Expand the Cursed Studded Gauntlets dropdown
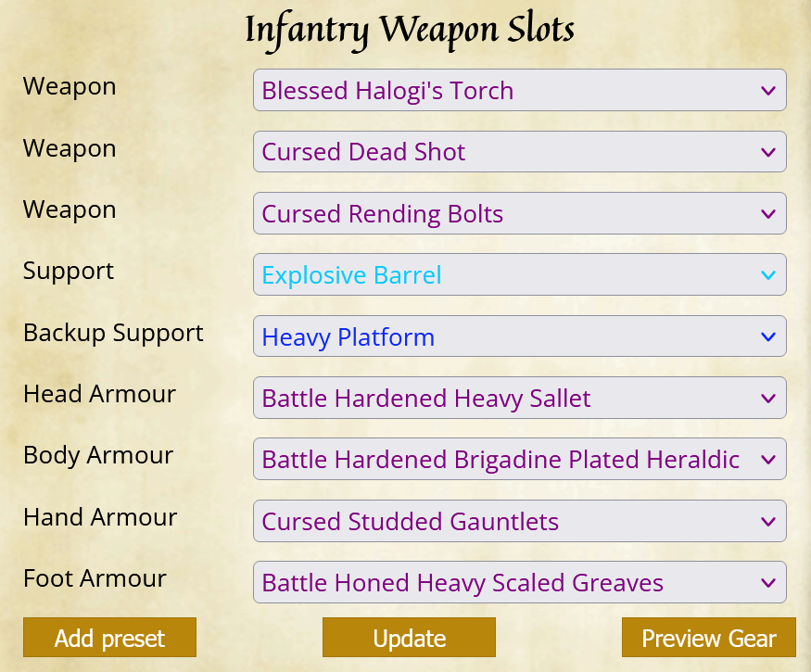Viewport: 811px width, 672px height. 519,521
